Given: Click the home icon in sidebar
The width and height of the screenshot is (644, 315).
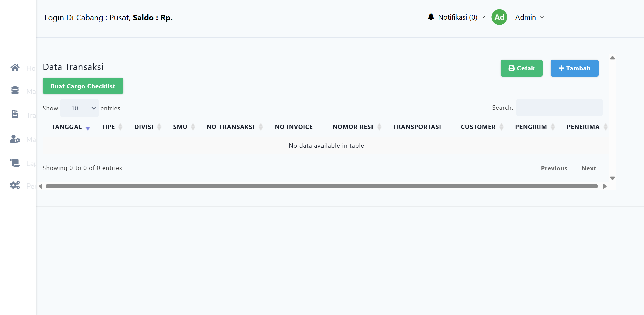Looking at the screenshot, I should click(x=15, y=68).
